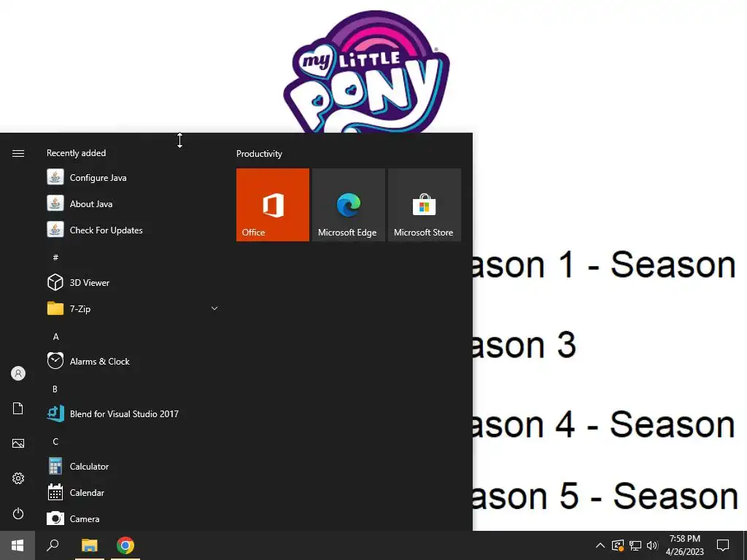Open the Office tile

(273, 205)
